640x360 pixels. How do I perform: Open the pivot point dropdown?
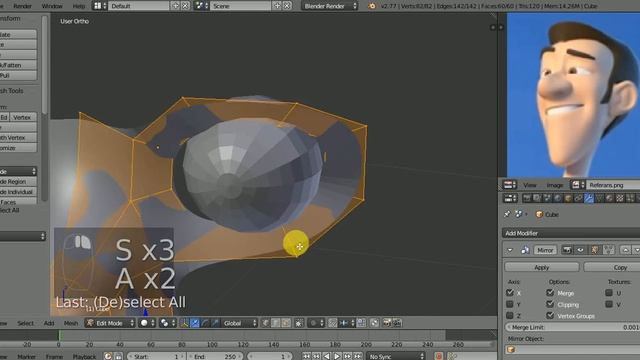[168, 323]
